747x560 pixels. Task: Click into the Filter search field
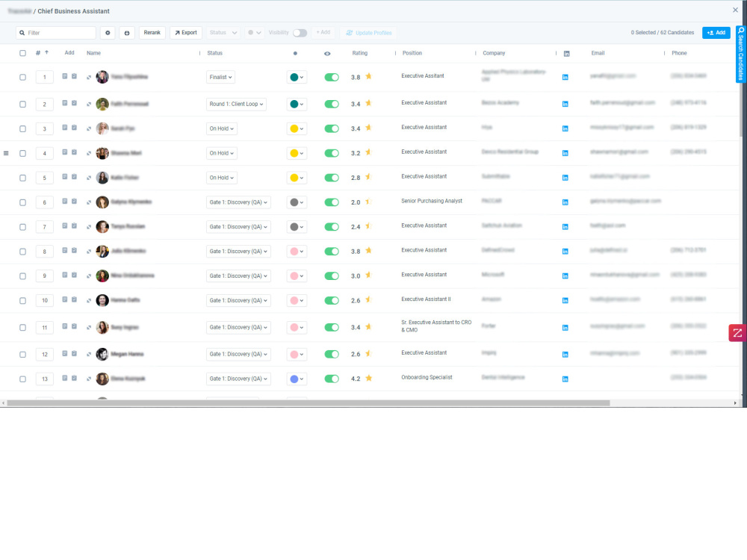click(56, 33)
